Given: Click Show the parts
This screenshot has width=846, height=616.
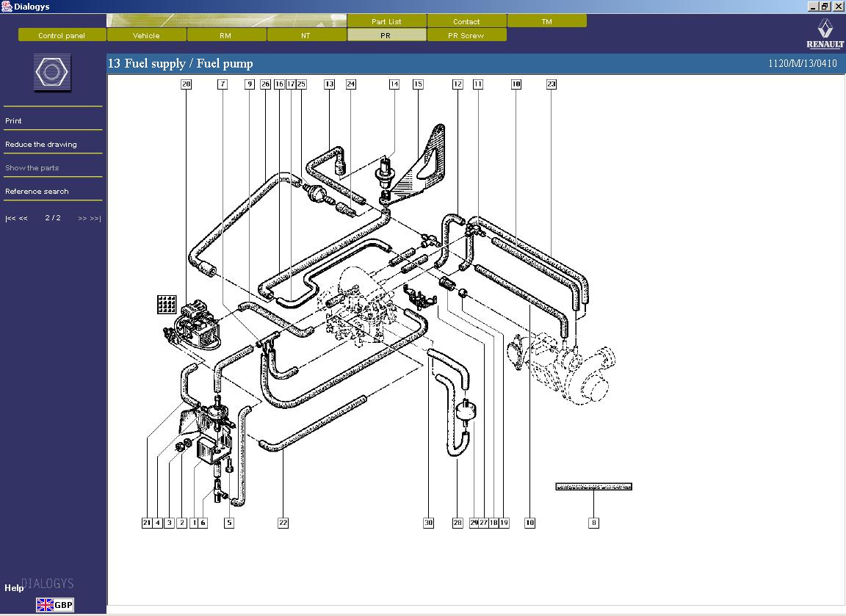Looking at the screenshot, I should coord(32,167).
